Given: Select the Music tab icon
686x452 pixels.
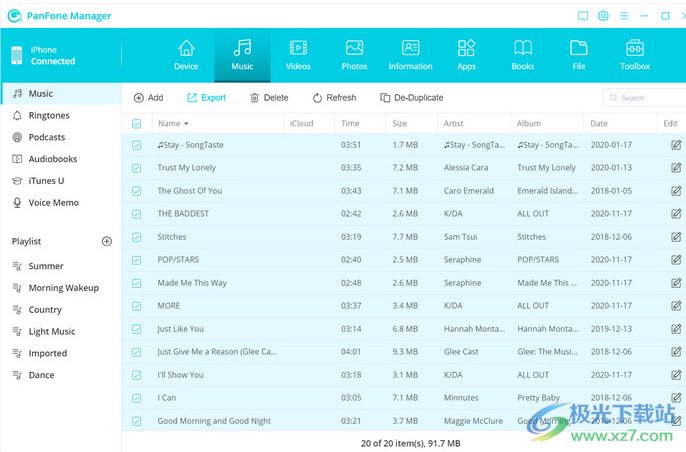Looking at the screenshot, I should click(x=242, y=48).
